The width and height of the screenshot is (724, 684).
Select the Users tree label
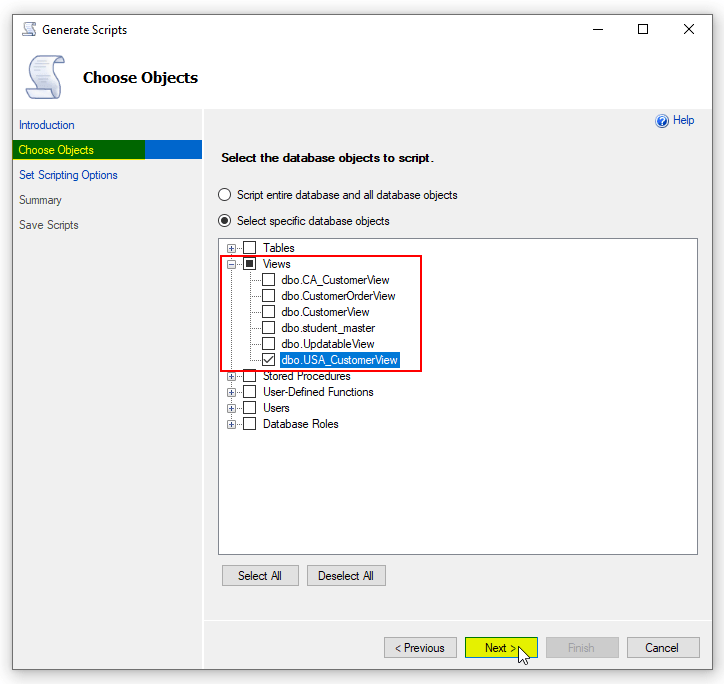276,408
